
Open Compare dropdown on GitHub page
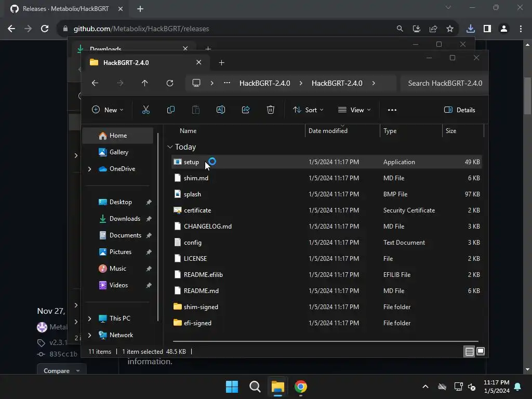[61, 370]
